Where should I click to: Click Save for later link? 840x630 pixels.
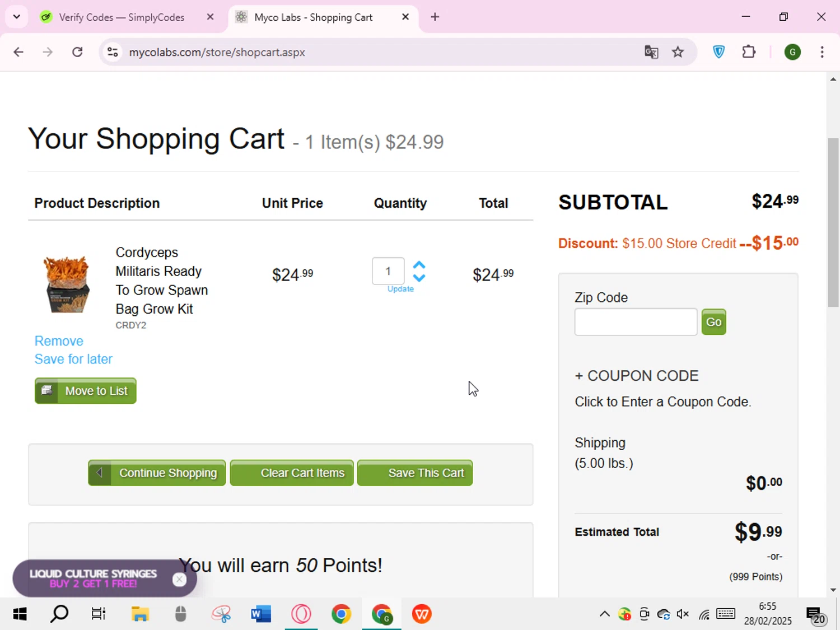pyautogui.click(x=73, y=359)
